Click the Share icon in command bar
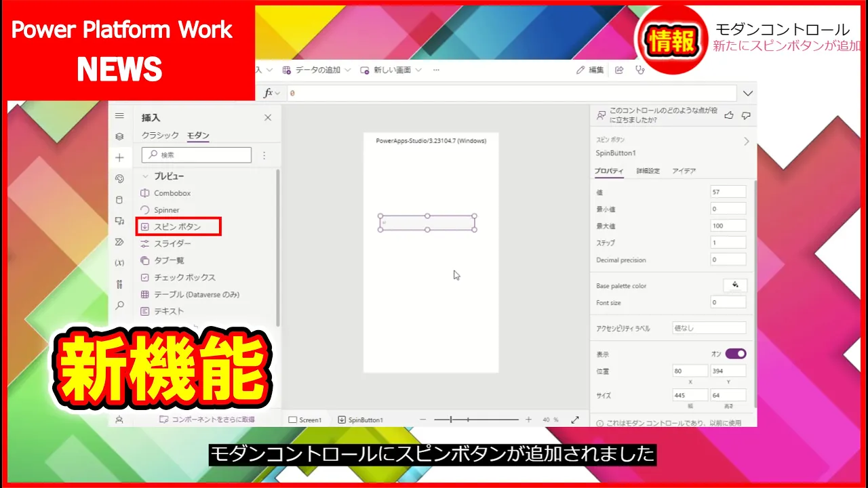The width and height of the screenshot is (868, 488). click(619, 70)
